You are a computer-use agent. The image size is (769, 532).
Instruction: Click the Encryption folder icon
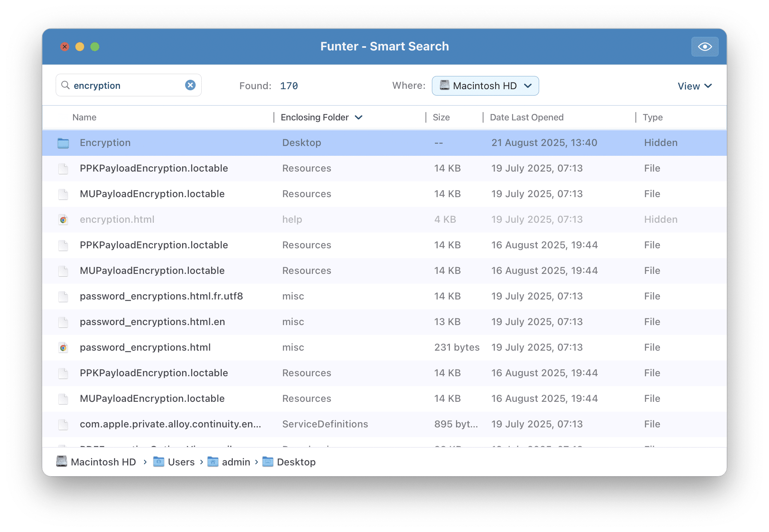pos(63,143)
